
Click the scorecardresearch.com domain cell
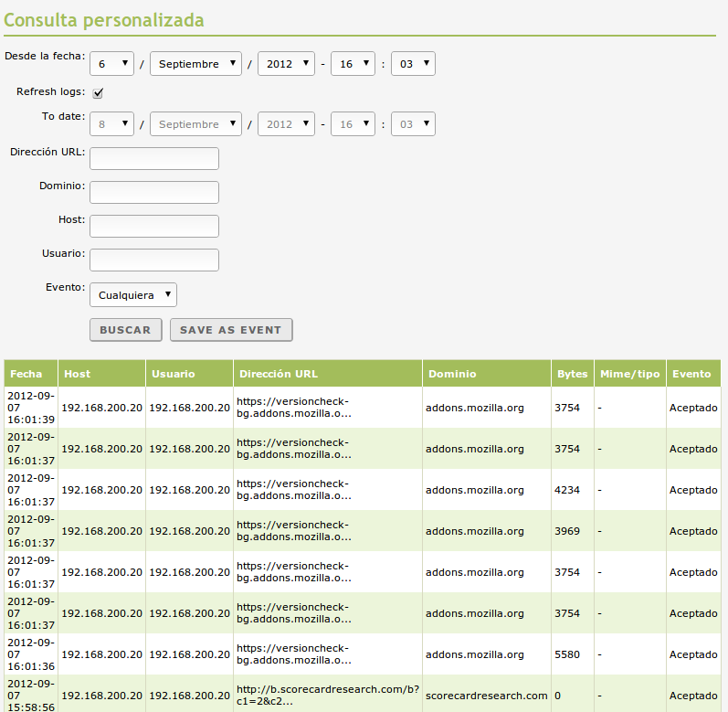(487, 696)
